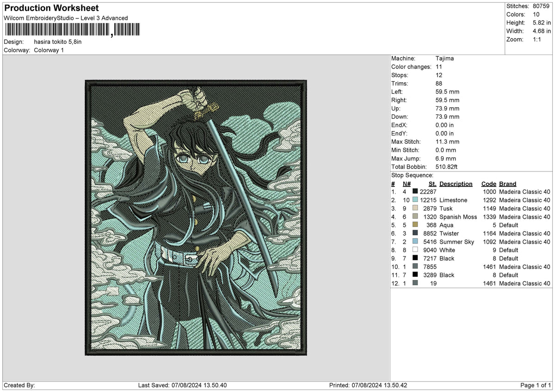Click the Machine value Tajima

444,58
